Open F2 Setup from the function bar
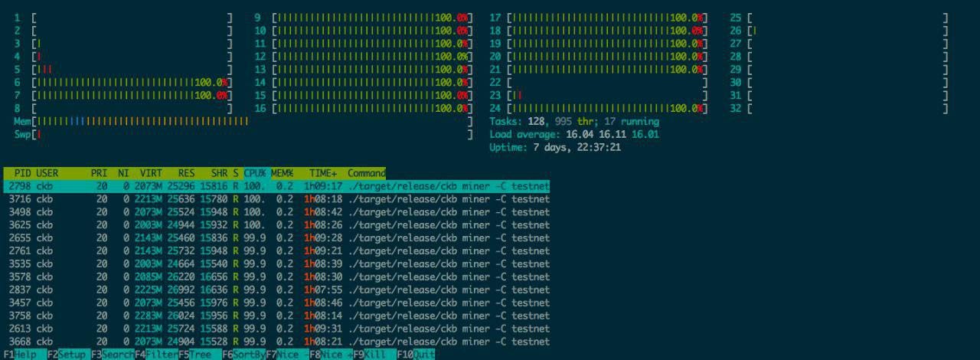 pos(68,355)
